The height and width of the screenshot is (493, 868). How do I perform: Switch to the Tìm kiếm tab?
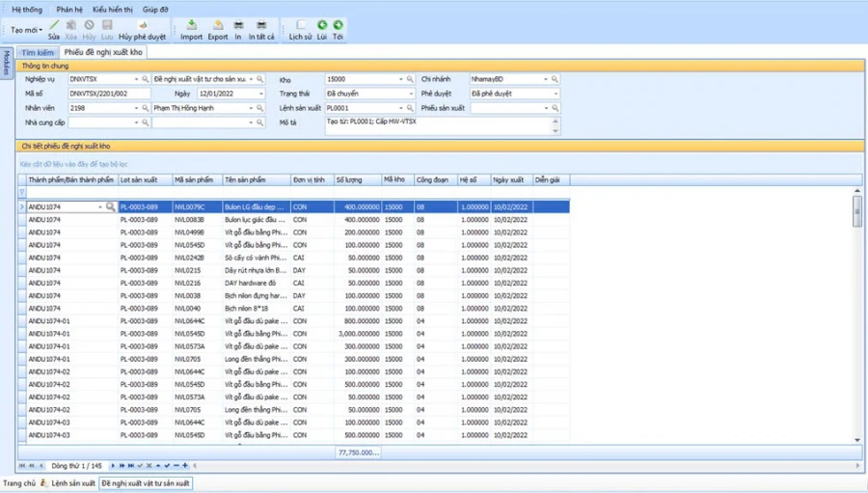click(x=38, y=53)
